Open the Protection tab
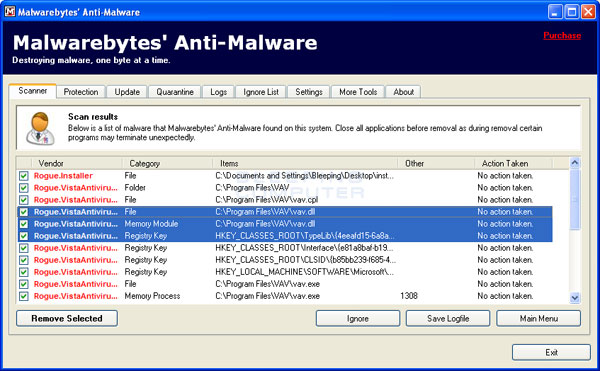This screenshot has width=600, height=371. pyautogui.click(x=81, y=92)
